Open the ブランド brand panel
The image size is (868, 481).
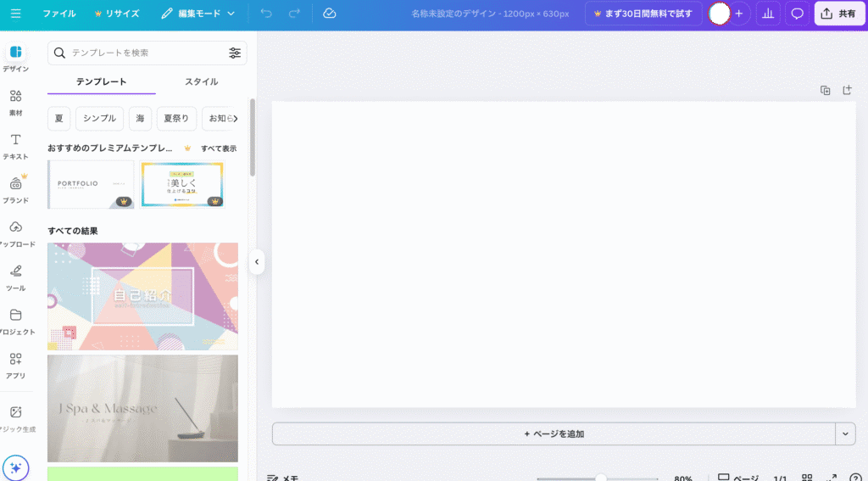tap(15, 190)
